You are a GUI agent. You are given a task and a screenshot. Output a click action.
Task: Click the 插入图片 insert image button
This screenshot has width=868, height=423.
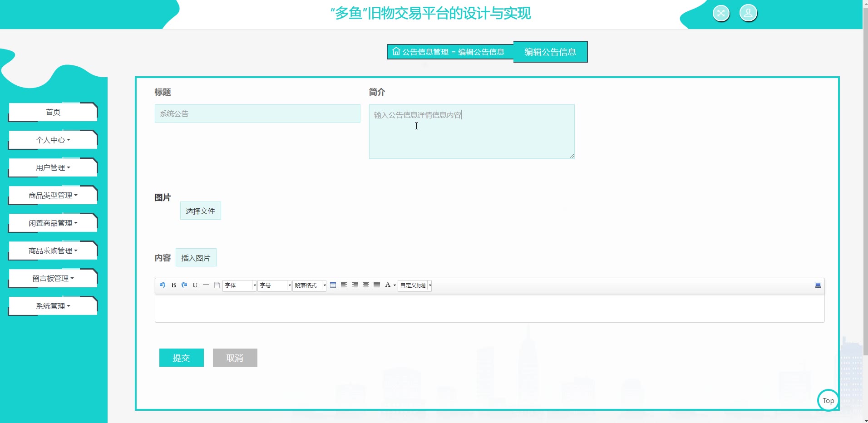click(196, 257)
